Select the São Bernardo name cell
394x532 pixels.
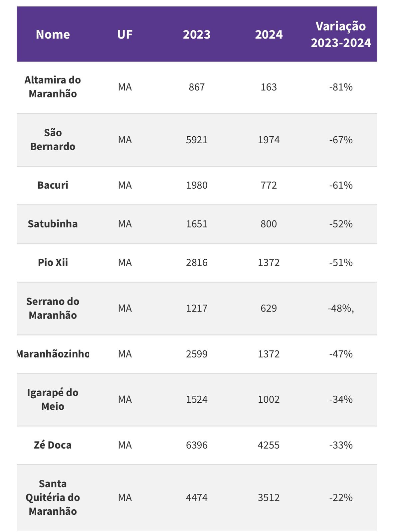coord(53,140)
